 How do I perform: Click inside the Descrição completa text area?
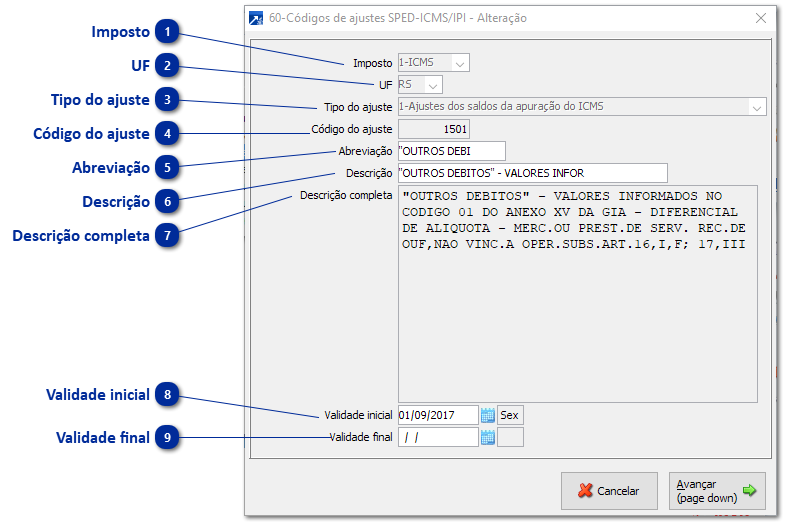click(577, 294)
